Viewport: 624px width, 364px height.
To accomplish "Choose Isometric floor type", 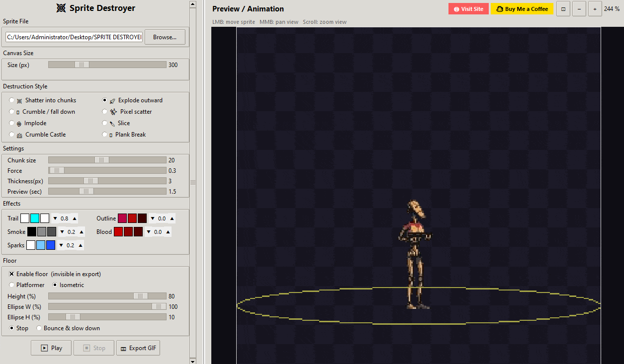I will pos(55,285).
